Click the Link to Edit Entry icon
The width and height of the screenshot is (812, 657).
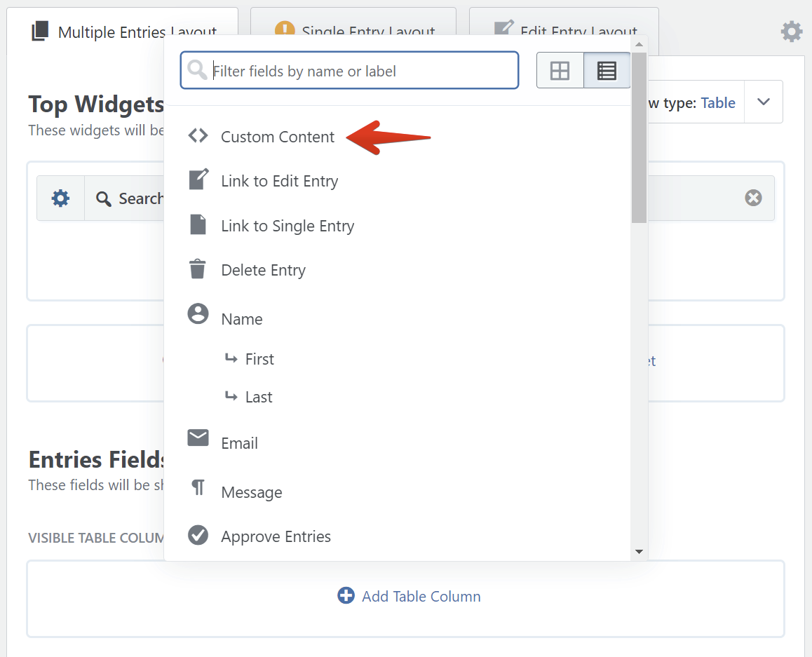(x=198, y=180)
